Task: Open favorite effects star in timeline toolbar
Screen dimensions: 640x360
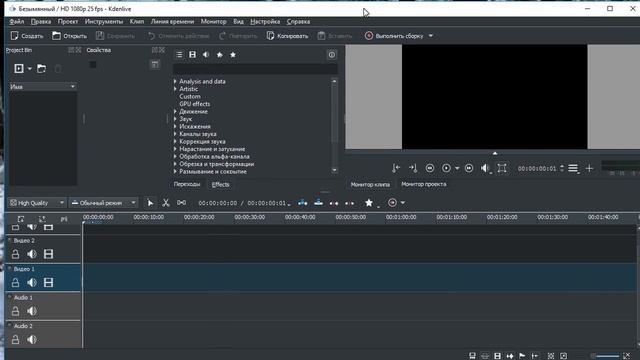Action: pos(369,203)
